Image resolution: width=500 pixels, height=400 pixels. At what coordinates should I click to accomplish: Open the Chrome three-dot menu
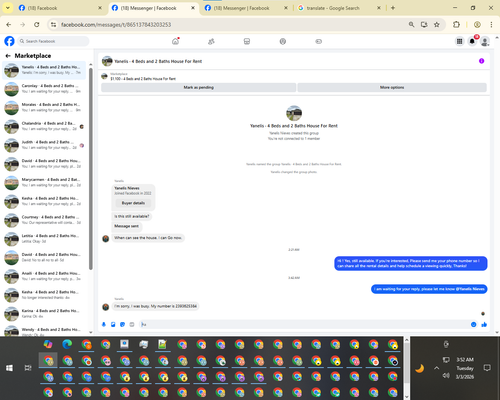pyautogui.click(x=491, y=25)
